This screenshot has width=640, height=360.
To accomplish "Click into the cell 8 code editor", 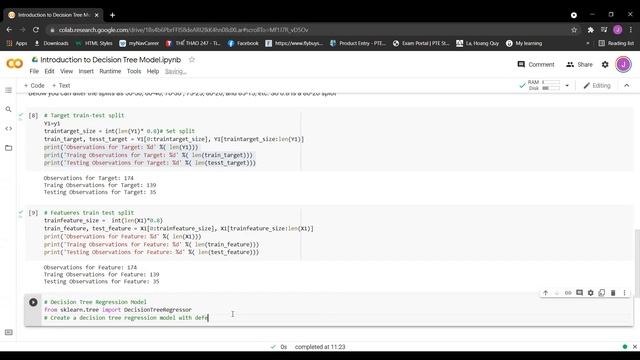I will 338,139.
